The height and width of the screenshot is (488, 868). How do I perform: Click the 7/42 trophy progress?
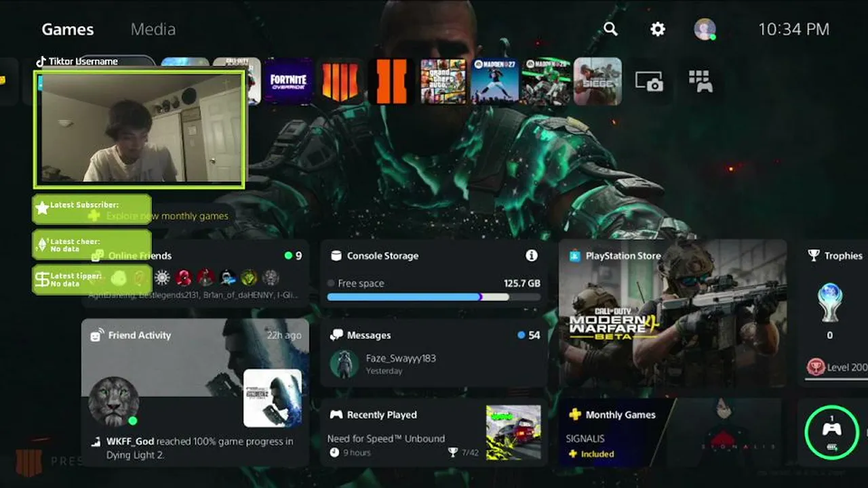(470, 453)
